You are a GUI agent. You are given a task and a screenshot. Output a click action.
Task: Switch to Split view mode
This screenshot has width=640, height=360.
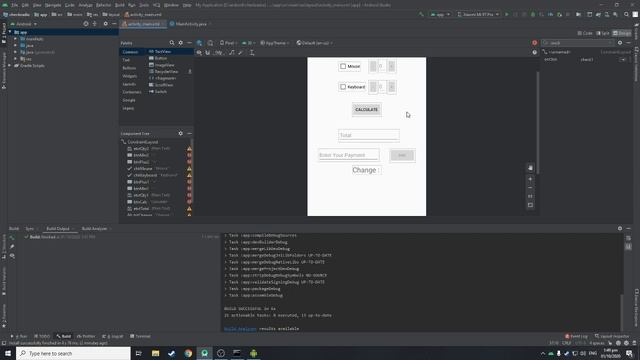point(602,33)
